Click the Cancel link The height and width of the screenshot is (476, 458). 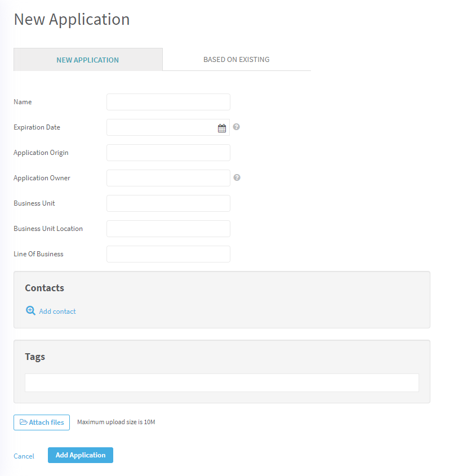click(x=24, y=456)
